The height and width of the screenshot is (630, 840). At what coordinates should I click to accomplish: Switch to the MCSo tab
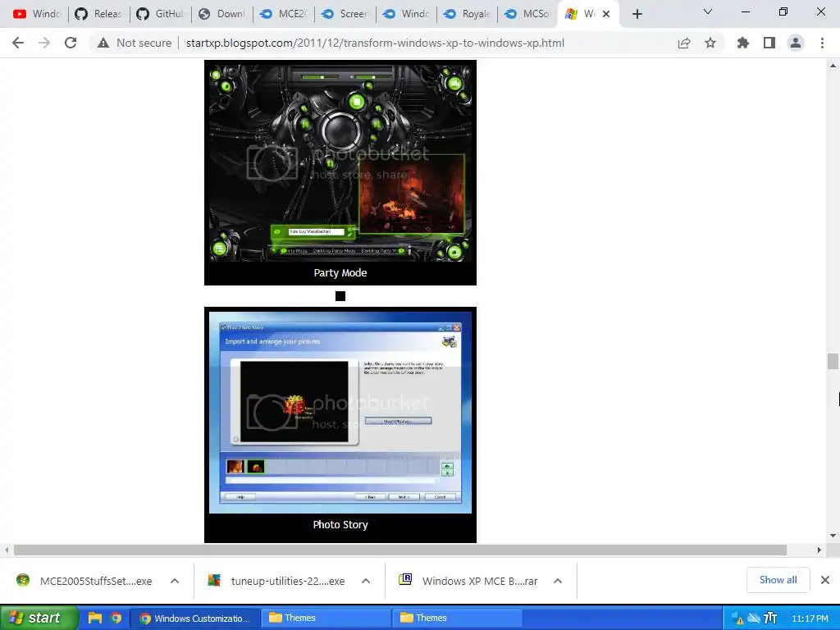(x=528, y=14)
